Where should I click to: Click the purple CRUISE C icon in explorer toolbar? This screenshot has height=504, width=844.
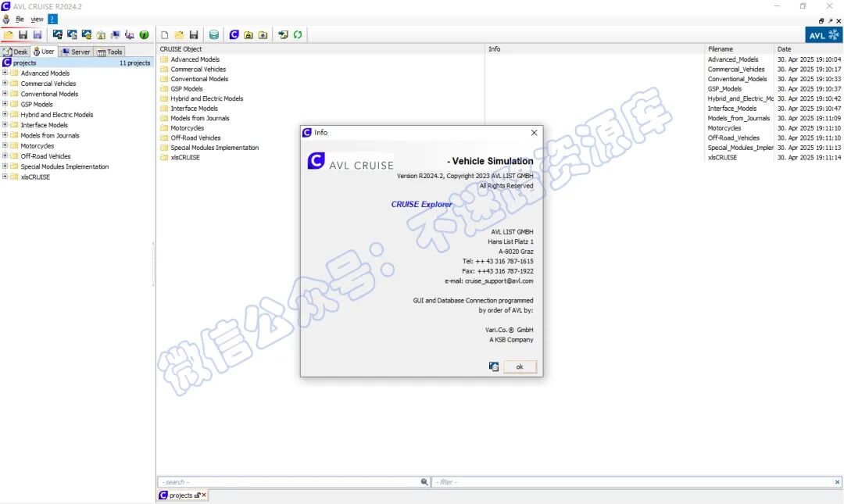tap(234, 34)
